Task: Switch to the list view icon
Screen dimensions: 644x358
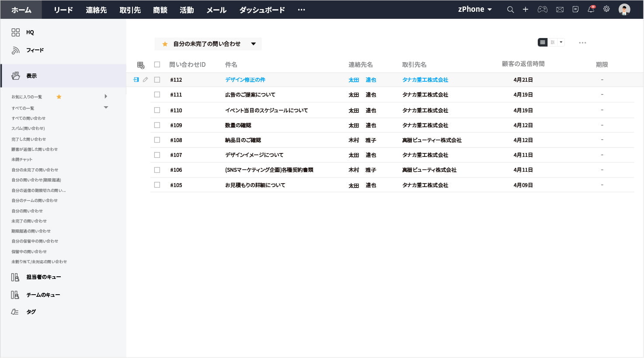Action: coord(543,42)
